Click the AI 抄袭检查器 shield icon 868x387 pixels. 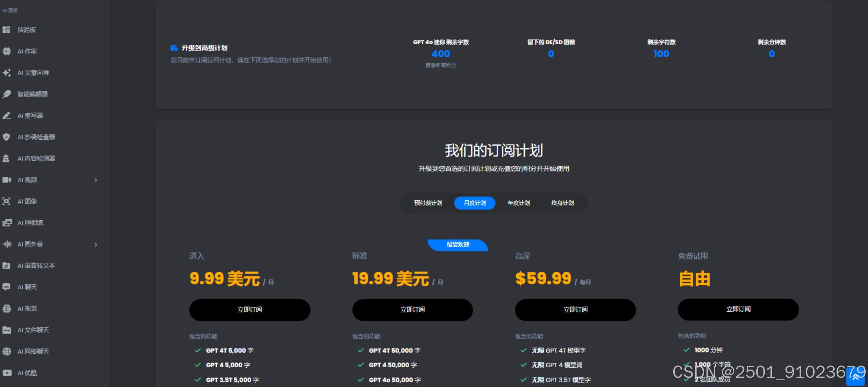pos(6,137)
